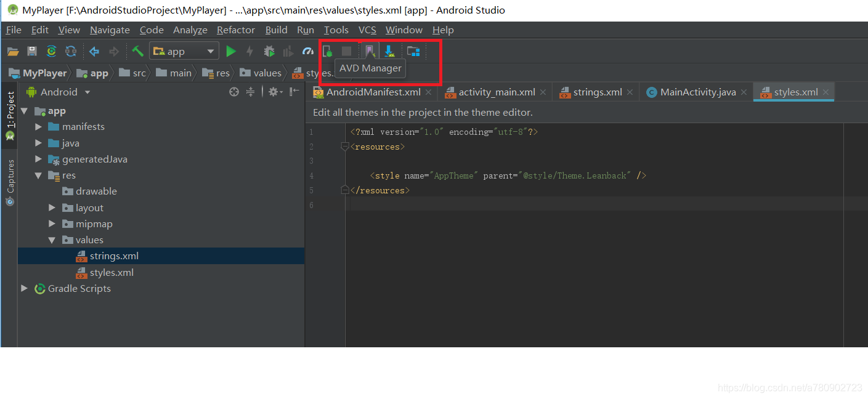Click the Make Project hammer icon

[137, 52]
